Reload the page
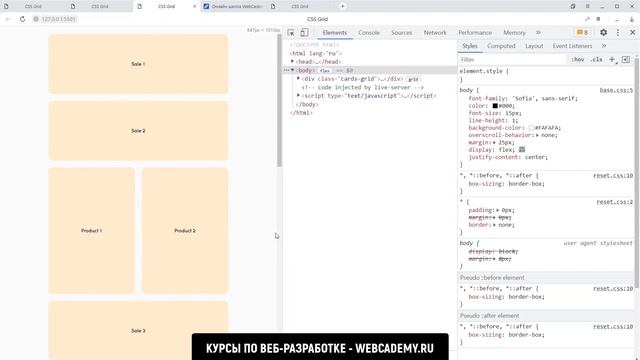 point(22,19)
